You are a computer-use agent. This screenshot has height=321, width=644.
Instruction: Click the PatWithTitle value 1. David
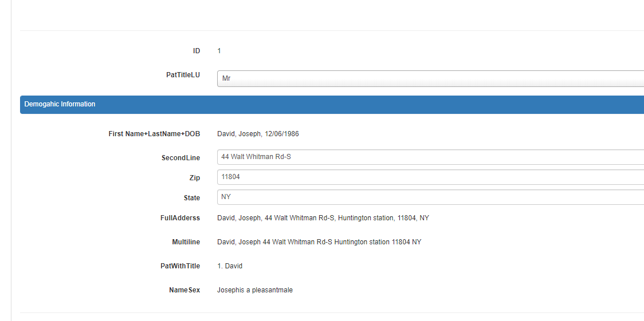pyautogui.click(x=230, y=266)
